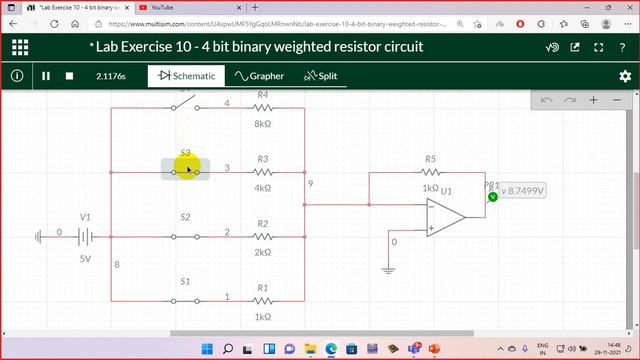This screenshot has height=360, width=640.
Task: Open Windows taskbar search
Action: (x=228, y=349)
